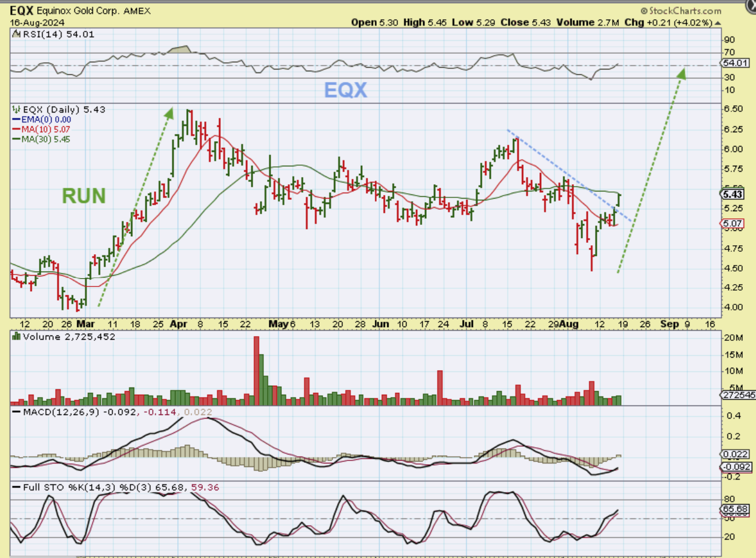Image resolution: width=756 pixels, height=558 pixels.
Task: Click the 5.75 price axis label
Action: tap(733, 169)
